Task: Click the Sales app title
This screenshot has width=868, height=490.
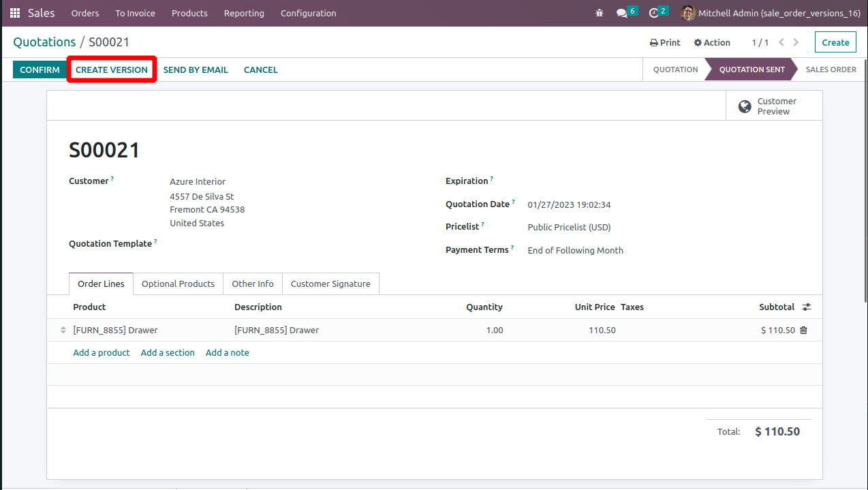Action: 42,13
